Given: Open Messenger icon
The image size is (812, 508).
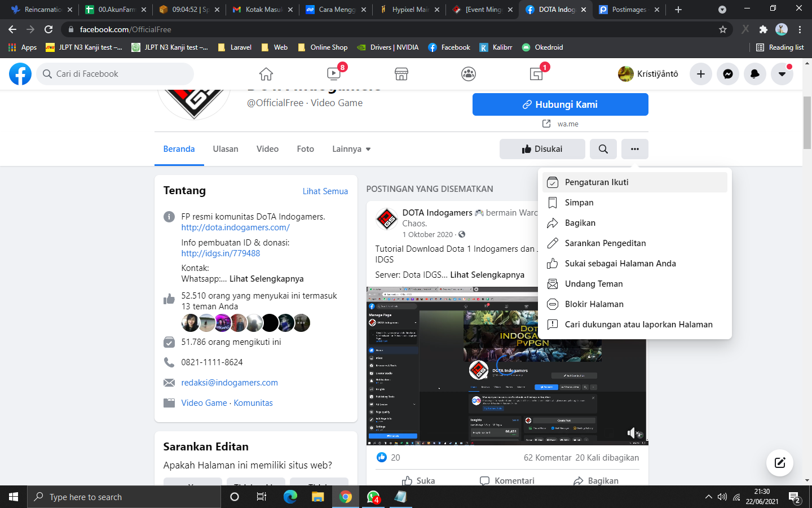Looking at the screenshot, I should point(728,74).
